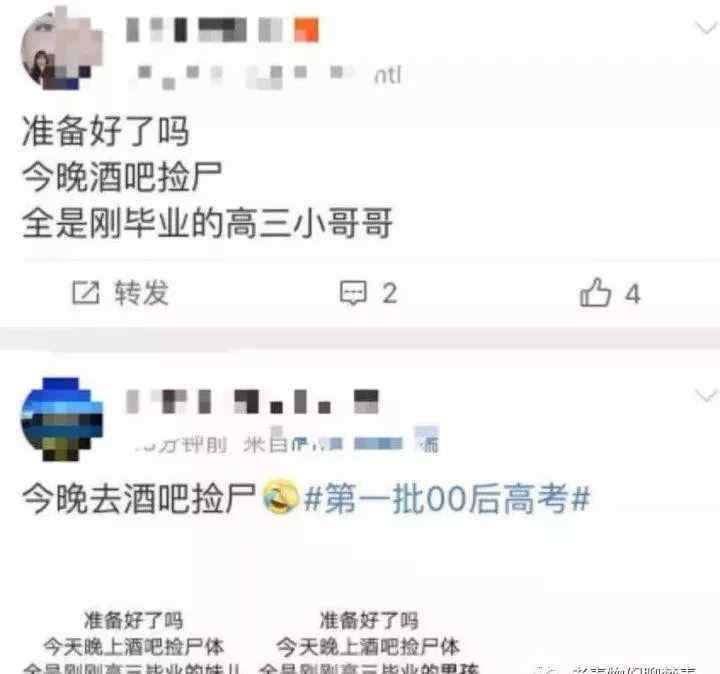
Task: Tap the 转发 repost label
Action: point(141,293)
